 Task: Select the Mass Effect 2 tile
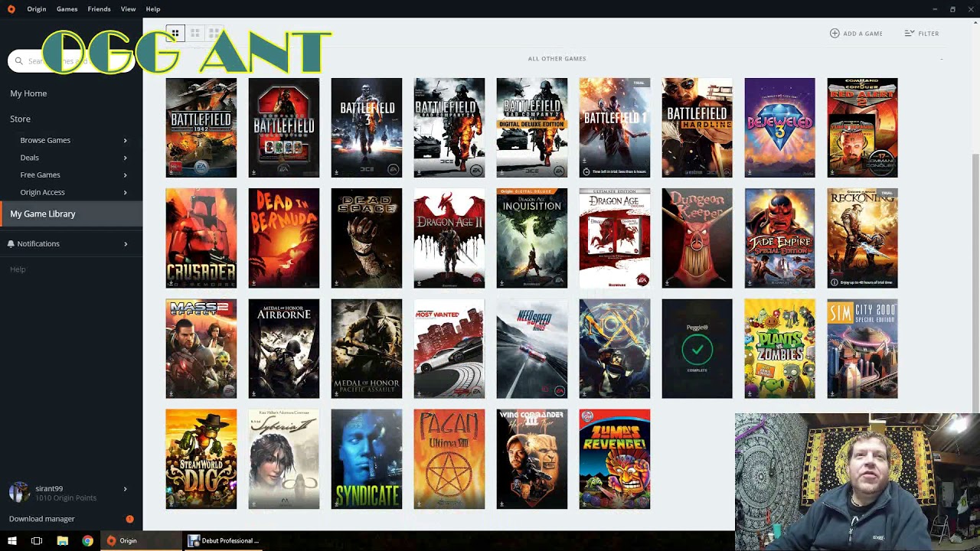pyautogui.click(x=201, y=349)
